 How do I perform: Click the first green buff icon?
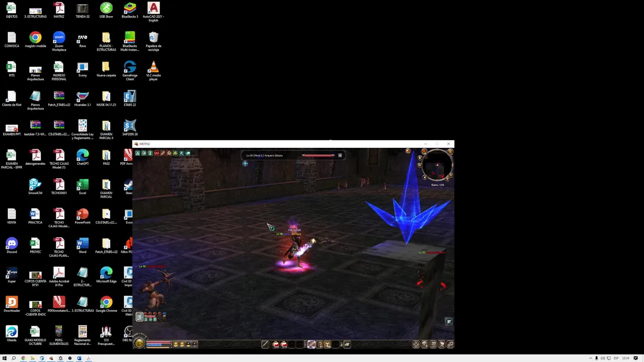tap(137, 153)
